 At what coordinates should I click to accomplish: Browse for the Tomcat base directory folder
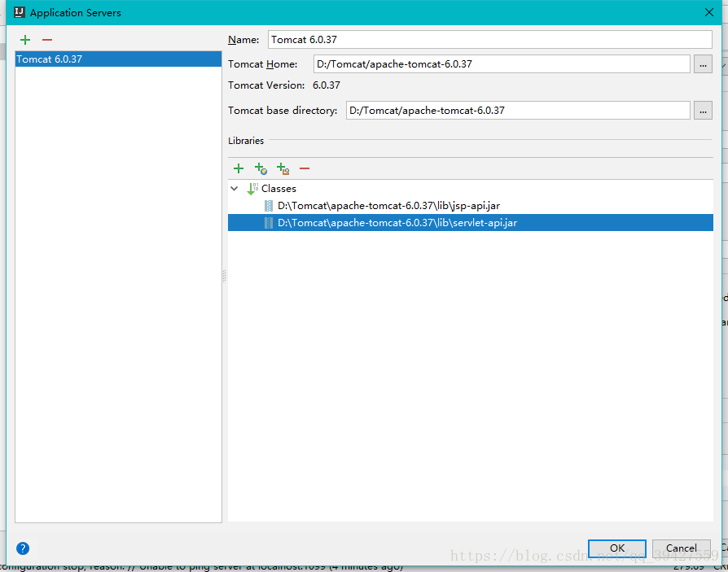[x=703, y=111]
